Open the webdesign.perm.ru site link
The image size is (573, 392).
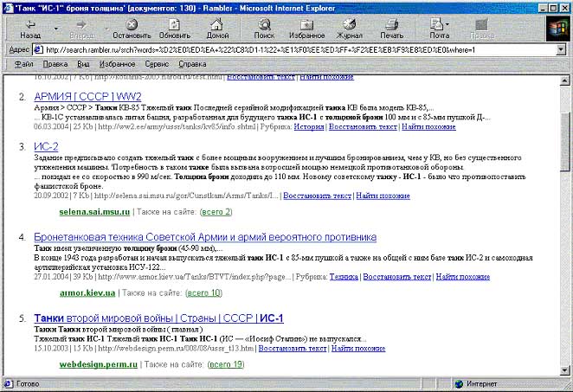(99, 364)
